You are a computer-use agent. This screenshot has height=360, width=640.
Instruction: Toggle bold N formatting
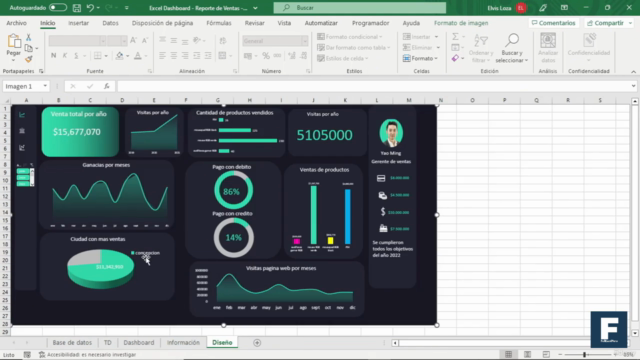click(53, 56)
